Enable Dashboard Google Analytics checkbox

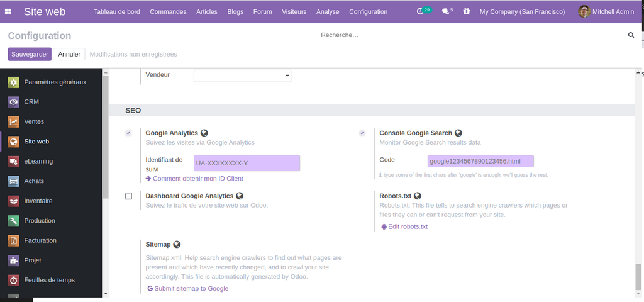(x=128, y=196)
